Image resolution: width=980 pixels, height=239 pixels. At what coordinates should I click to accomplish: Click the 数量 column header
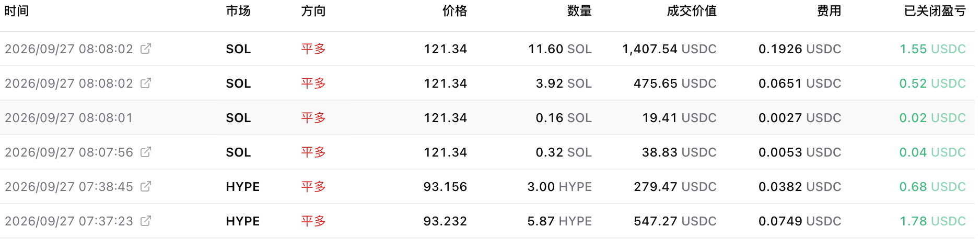[x=579, y=11]
